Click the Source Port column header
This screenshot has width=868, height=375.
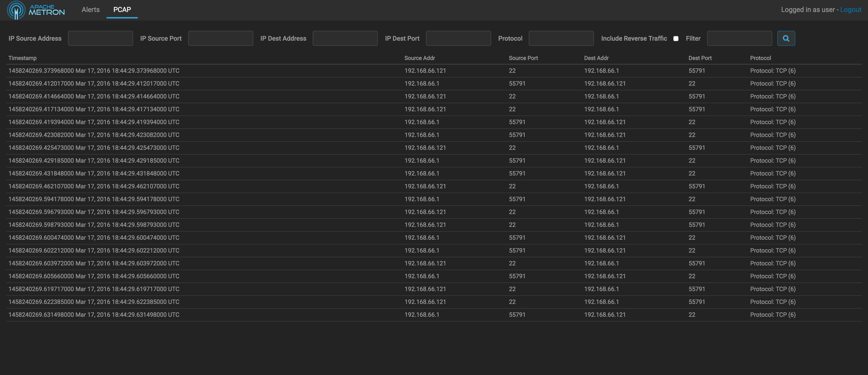[x=523, y=58]
